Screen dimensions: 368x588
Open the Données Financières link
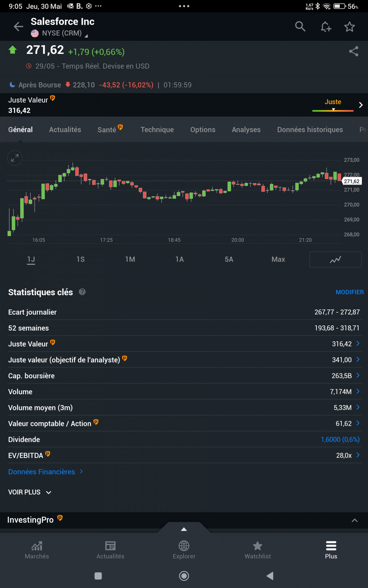click(45, 472)
